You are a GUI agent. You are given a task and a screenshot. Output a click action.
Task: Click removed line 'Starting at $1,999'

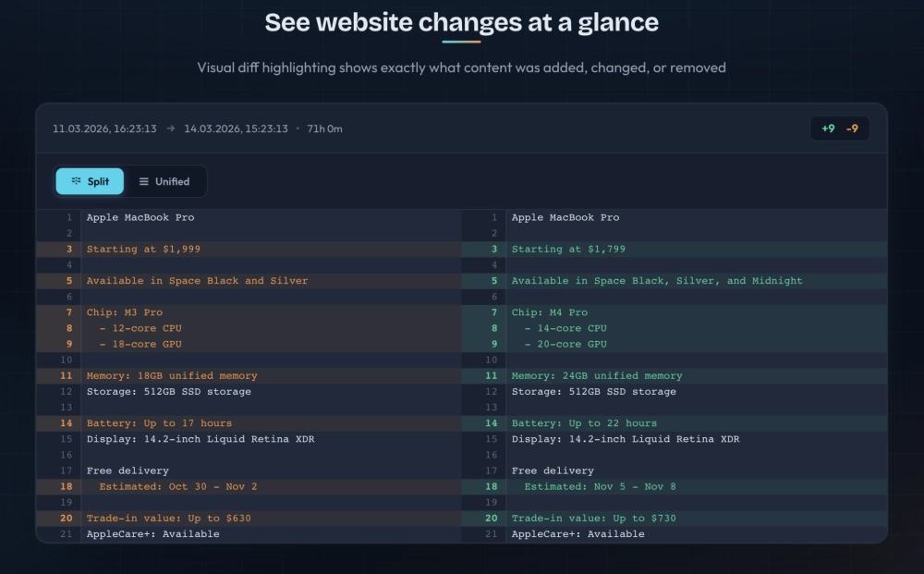(143, 250)
